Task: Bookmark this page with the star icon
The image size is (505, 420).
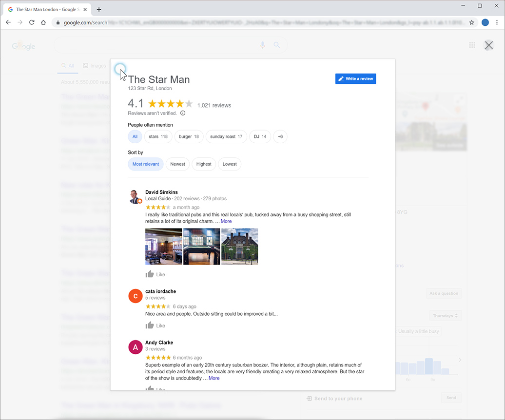Action: click(471, 22)
